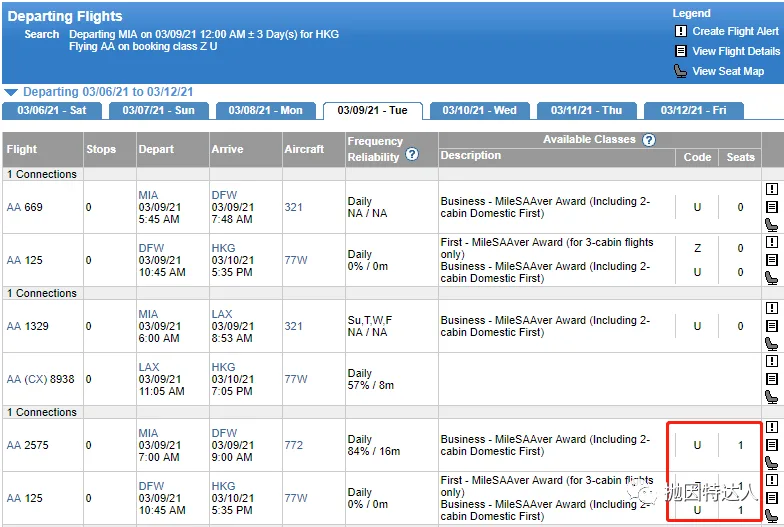Click 77W aircraft link for AA 8938

click(296, 379)
